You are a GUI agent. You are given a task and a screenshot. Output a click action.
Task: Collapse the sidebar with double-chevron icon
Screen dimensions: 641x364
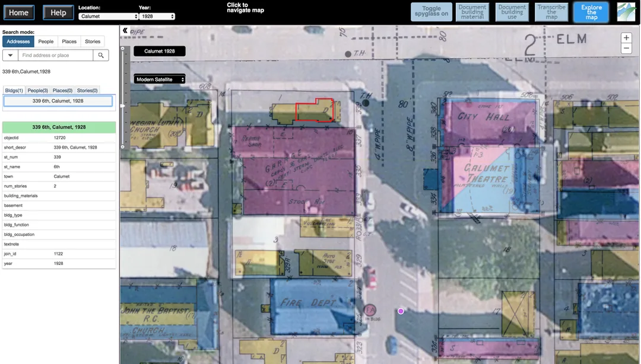[125, 31]
